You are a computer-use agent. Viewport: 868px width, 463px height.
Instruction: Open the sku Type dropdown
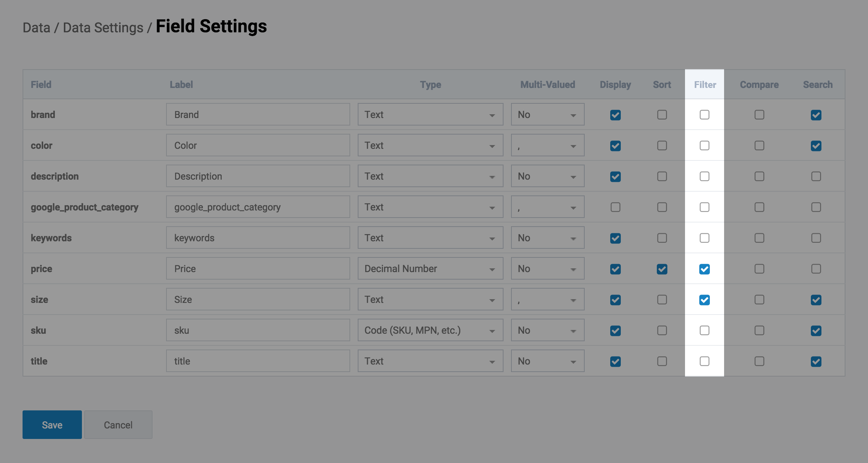tap(430, 330)
